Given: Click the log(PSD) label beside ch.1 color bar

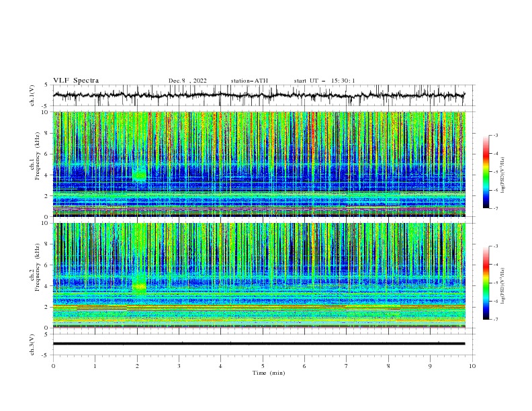Looking at the screenshot, I should pos(502,175).
